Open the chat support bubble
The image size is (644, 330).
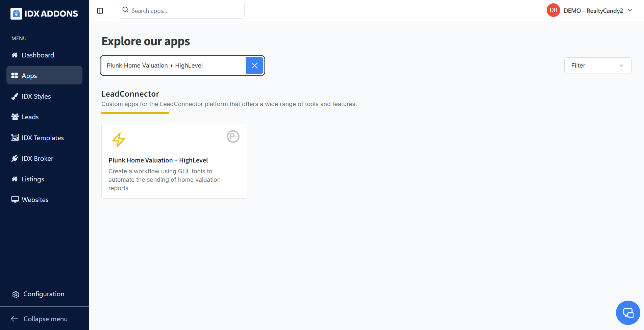point(627,312)
